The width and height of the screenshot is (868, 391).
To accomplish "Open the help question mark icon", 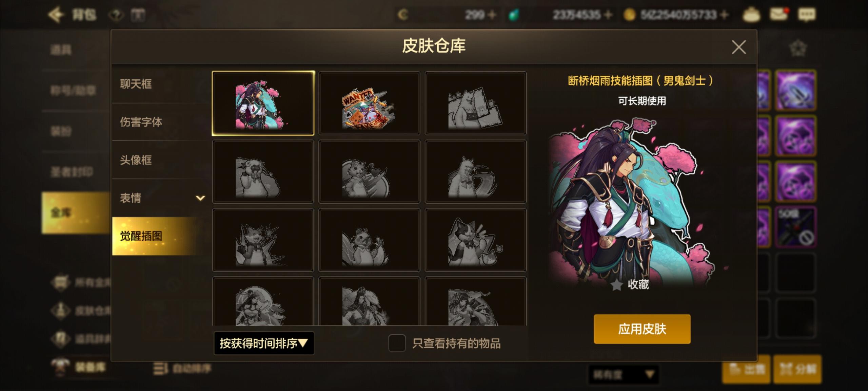I will coord(117,15).
